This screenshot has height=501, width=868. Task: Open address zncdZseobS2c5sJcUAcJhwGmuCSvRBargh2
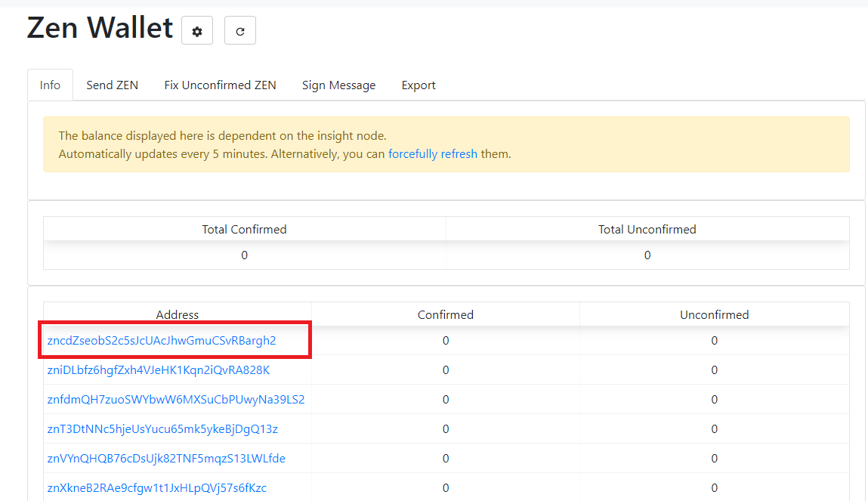pos(162,341)
